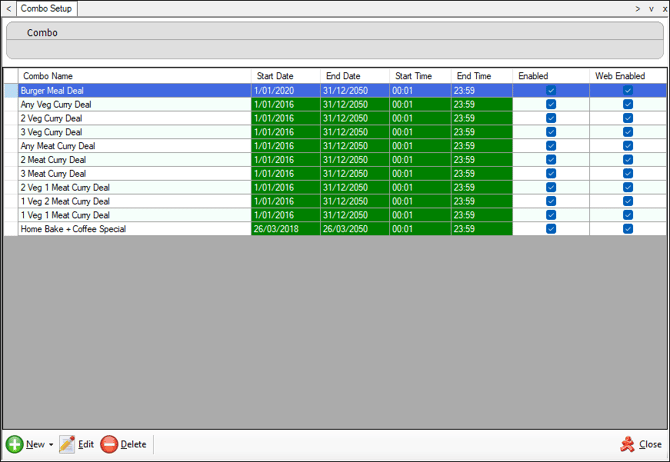Select the Any Meat Curry Deal row
Image resolution: width=670 pixels, height=462 pixels.
pyautogui.click(x=134, y=146)
